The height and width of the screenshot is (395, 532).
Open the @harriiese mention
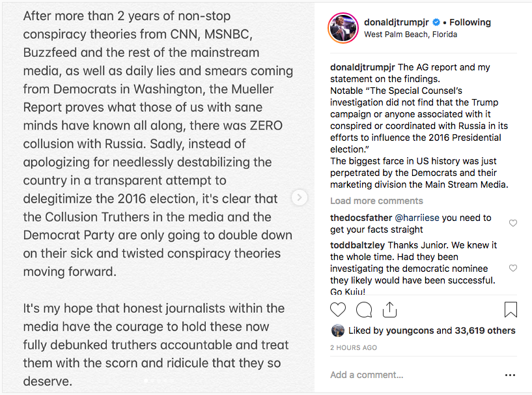click(417, 218)
